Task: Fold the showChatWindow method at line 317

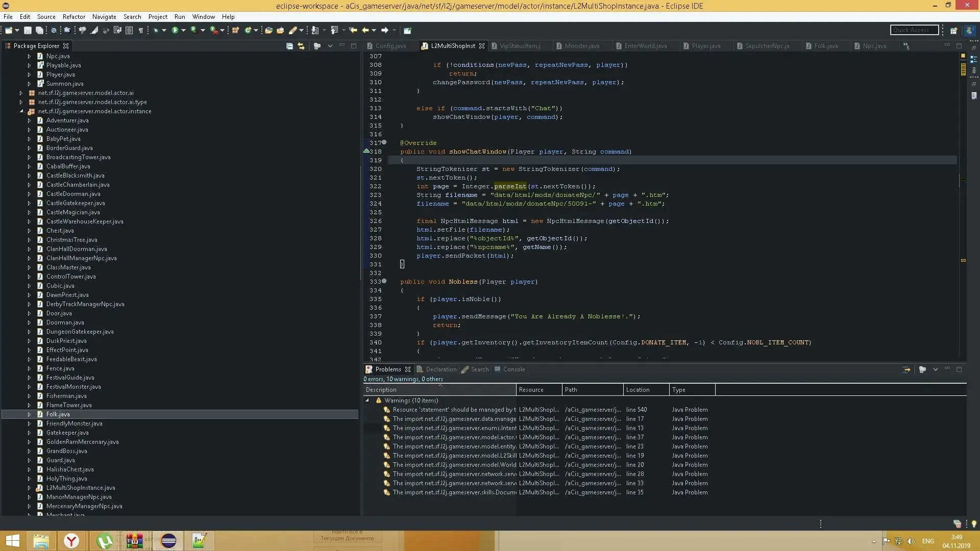Action: [384, 142]
